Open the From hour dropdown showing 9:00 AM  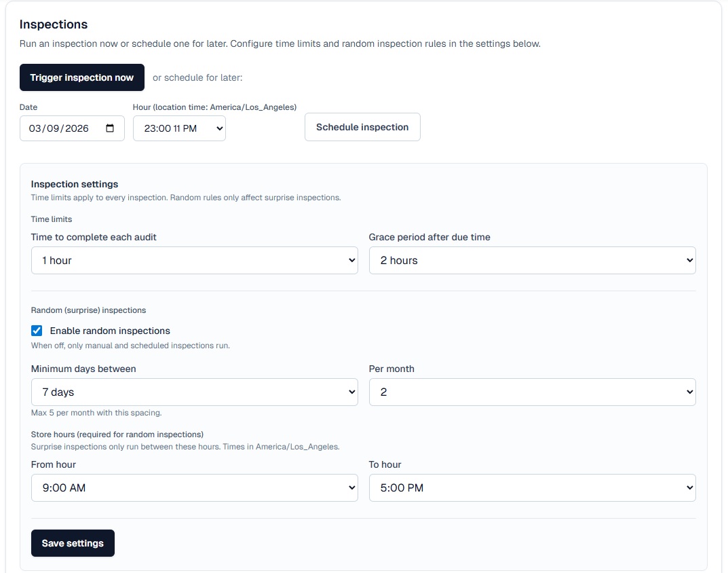[195, 487]
